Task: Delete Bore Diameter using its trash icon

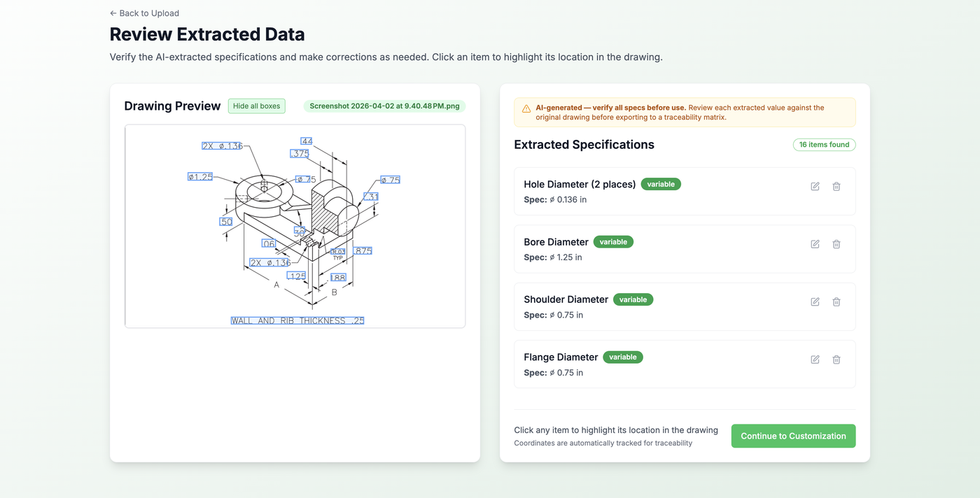Action: [x=836, y=243]
